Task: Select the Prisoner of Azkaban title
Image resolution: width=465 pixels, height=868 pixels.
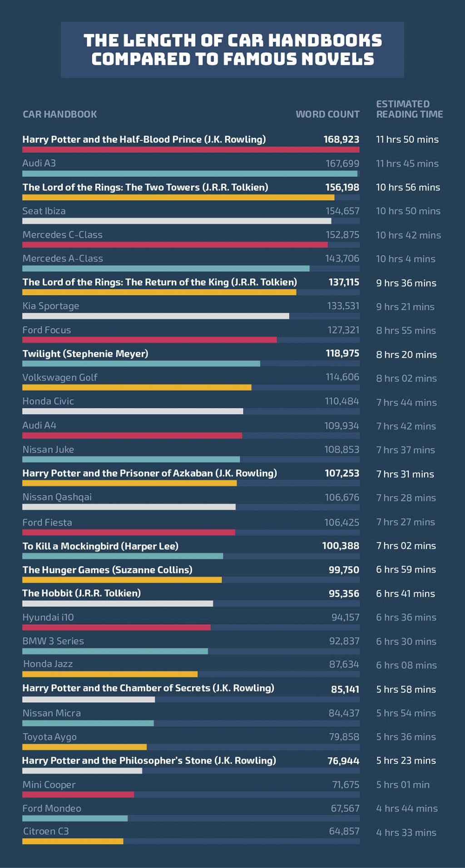Action: click(150, 473)
